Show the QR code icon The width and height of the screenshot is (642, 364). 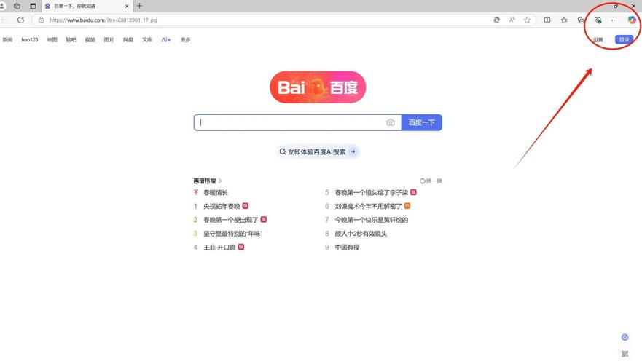pos(625,354)
